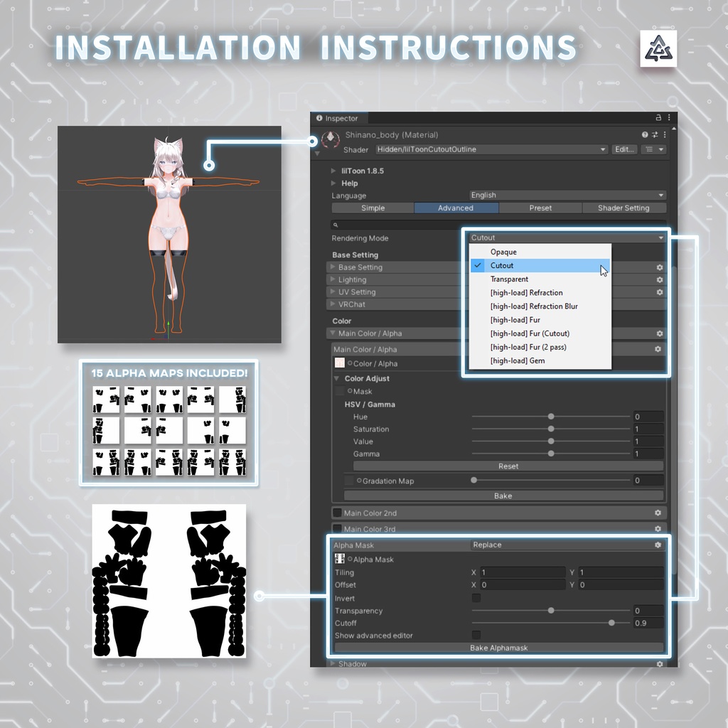Enable Show advanced editor
Viewport: 728px width, 728px height.
(x=476, y=636)
